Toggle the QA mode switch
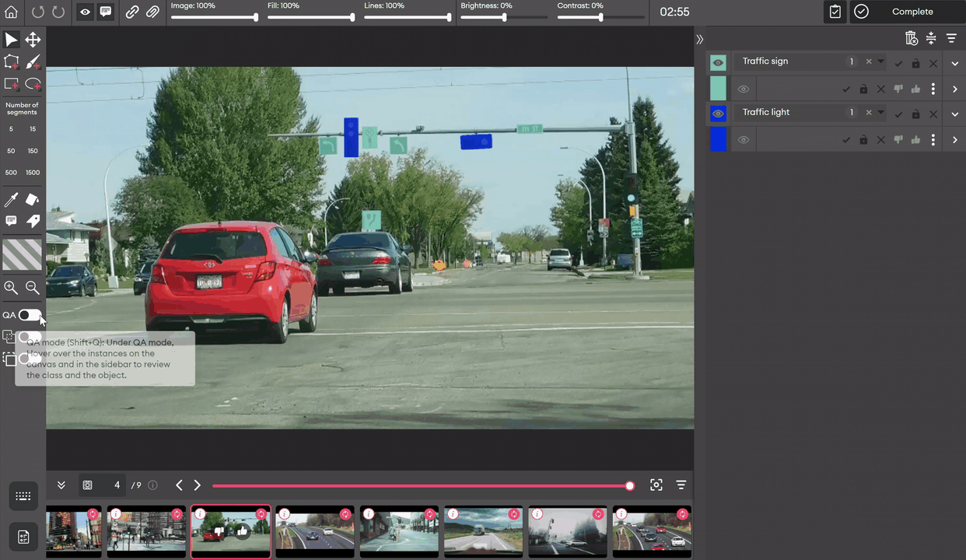The image size is (966, 560). 30,315
